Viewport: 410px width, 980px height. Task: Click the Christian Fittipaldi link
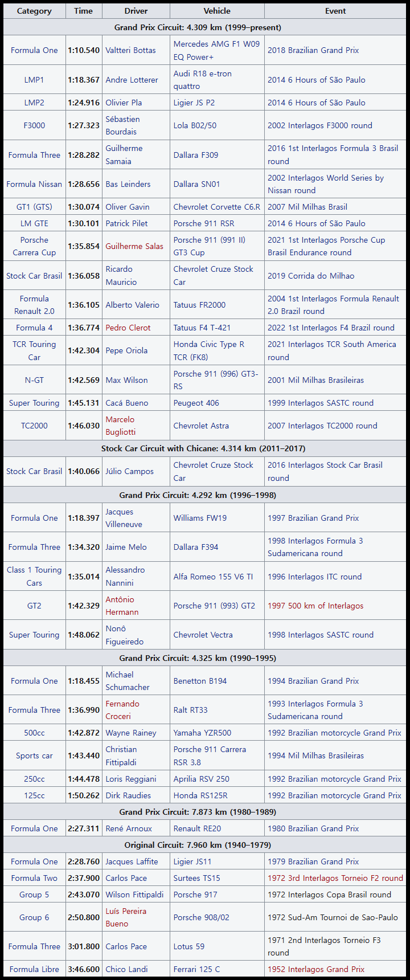point(121,756)
